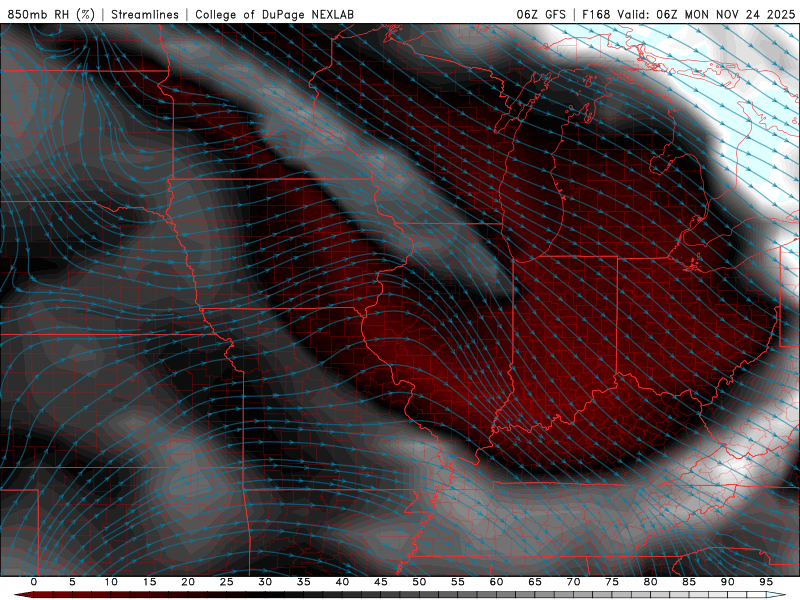This screenshot has width=800, height=600.
Task: Click the "90" label on the color scale
Action: 728,582
